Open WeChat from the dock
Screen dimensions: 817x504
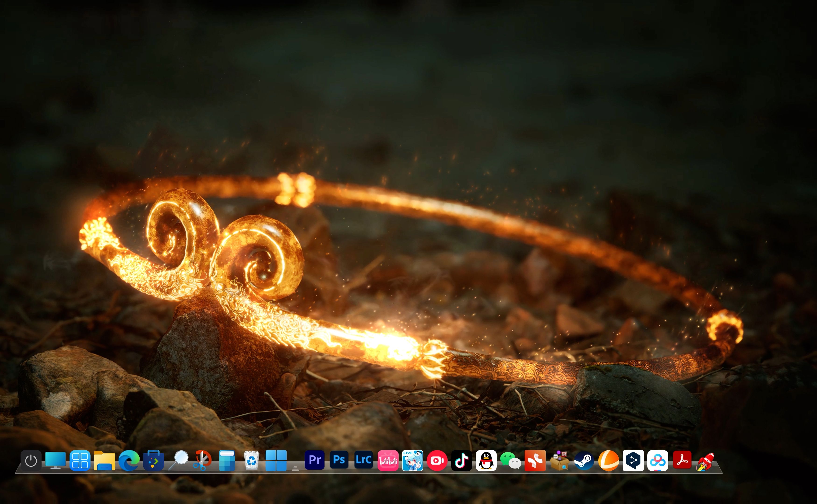click(511, 461)
